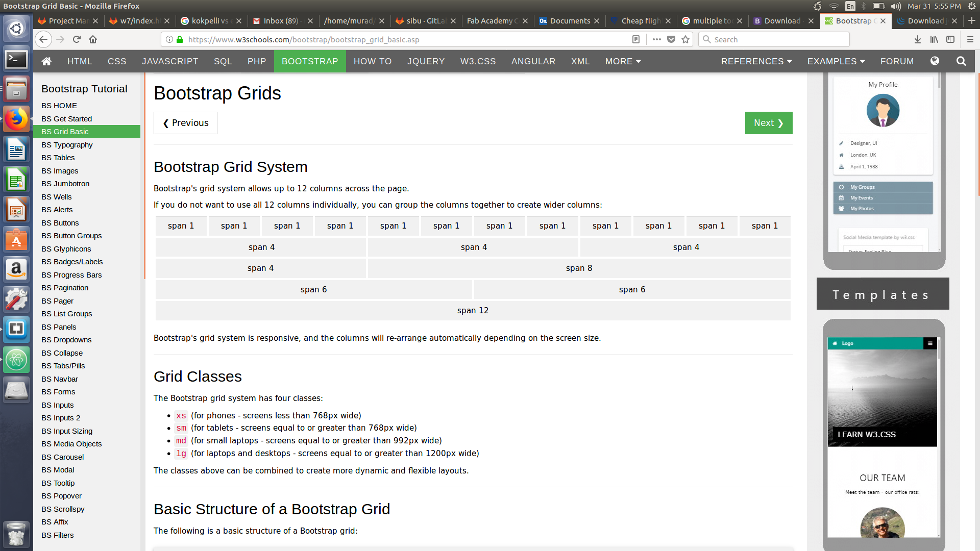Open LibreOffice Writer in dock

point(16,150)
